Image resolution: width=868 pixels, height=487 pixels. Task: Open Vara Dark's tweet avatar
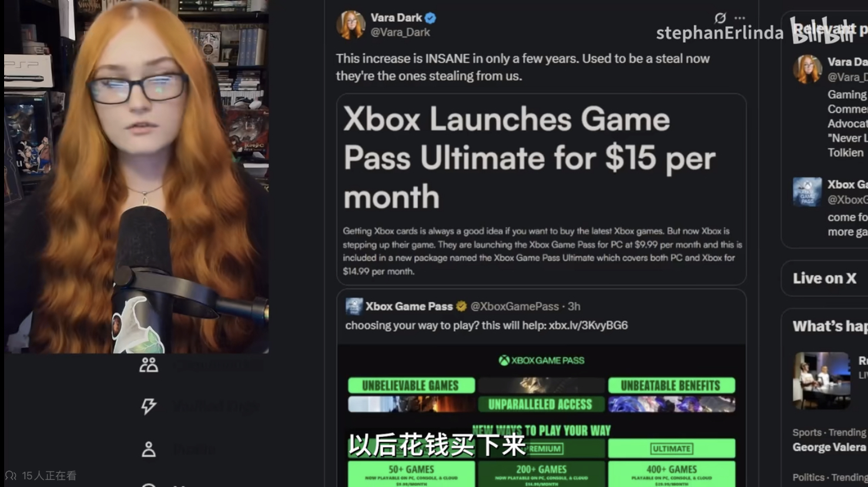(x=351, y=25)
